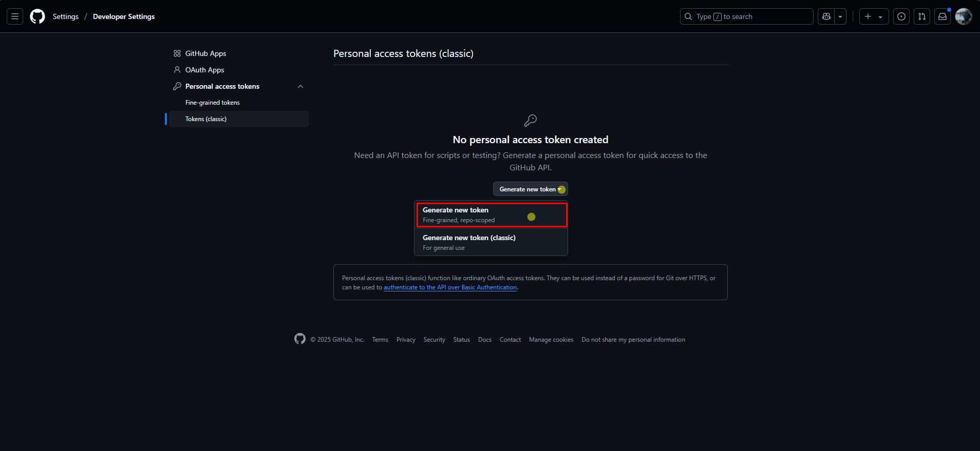This screenshot has height=451, width=980.
Task: Open the Create new plus dropdown
Action: point(874,16)
